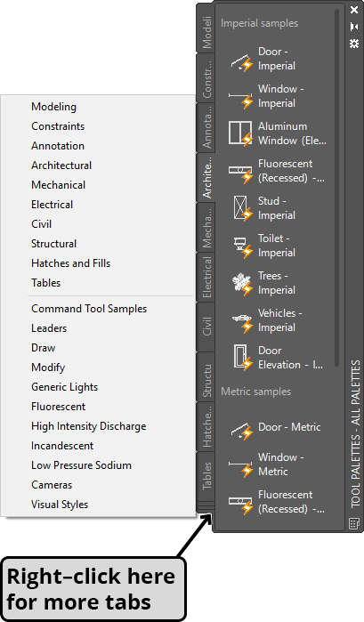Choose the Fluorescent (Recessed) imperial tool icon

point(241,174)
